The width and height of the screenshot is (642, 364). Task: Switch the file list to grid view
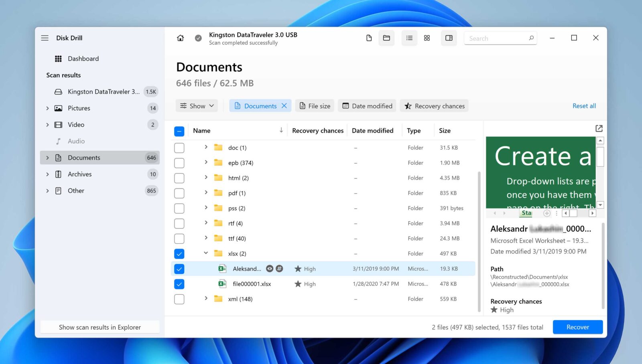pyautogui.click(x=427, y=38)
